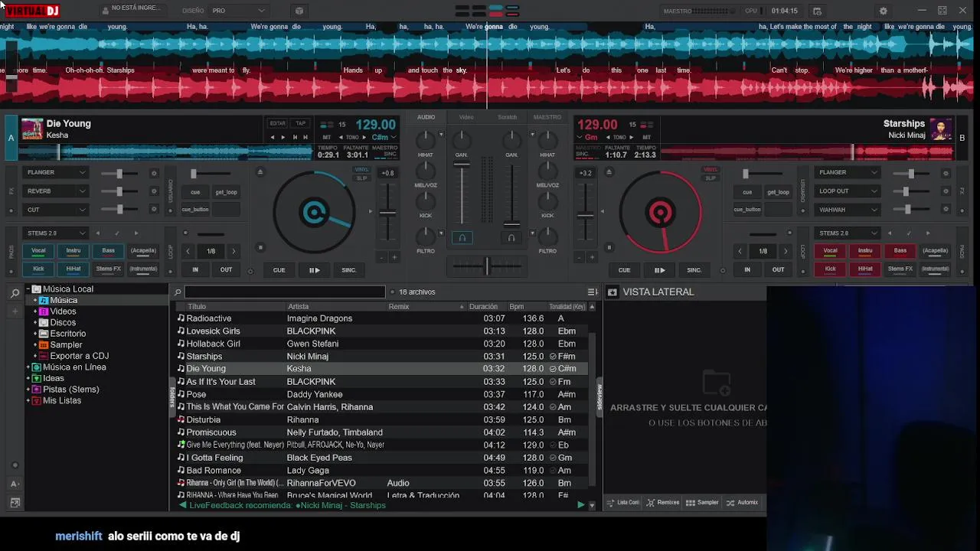Image resolution: width=980 pixels, height=551 pixels.
Task: Halve the deck A loop length with the left arrow
Action: [x=188, y=251]
